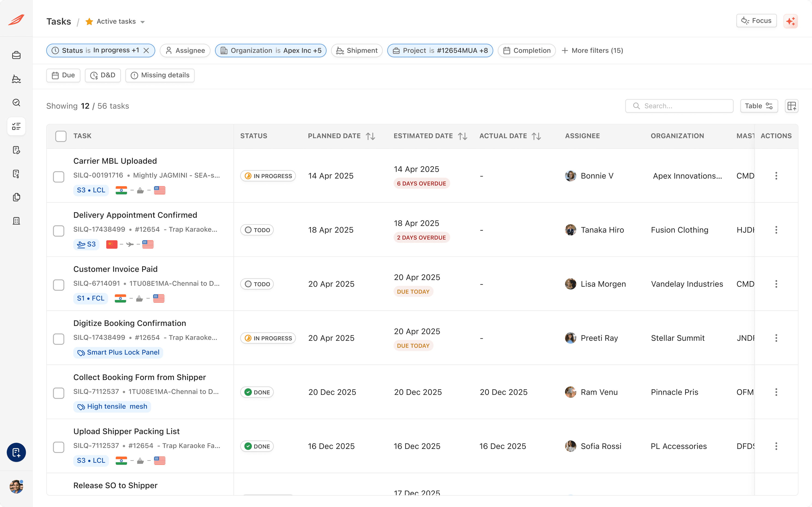Open the buildings organization sidebar icon

click(x=16, y=221)
